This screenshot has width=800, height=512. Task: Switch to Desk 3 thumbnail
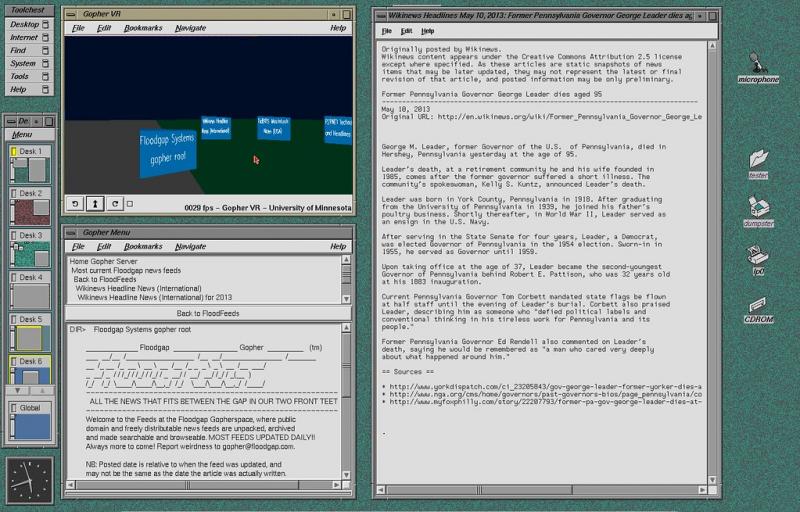click(30, 248)
